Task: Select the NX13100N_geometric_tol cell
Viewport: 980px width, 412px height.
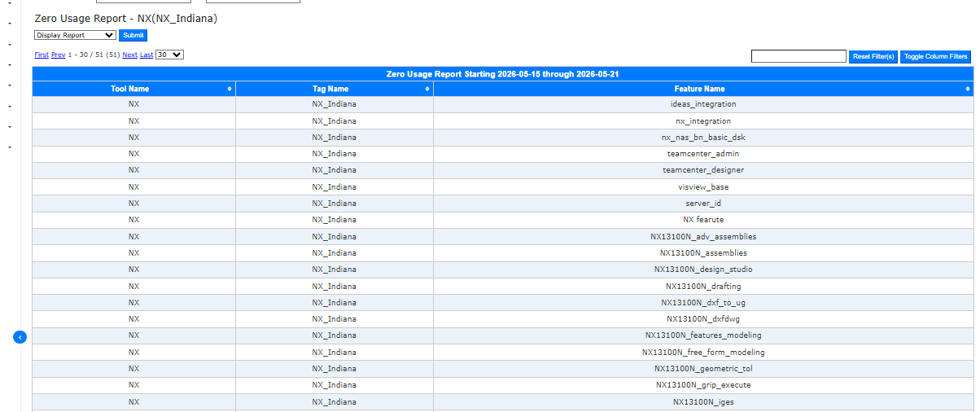Action: [703, 369]
